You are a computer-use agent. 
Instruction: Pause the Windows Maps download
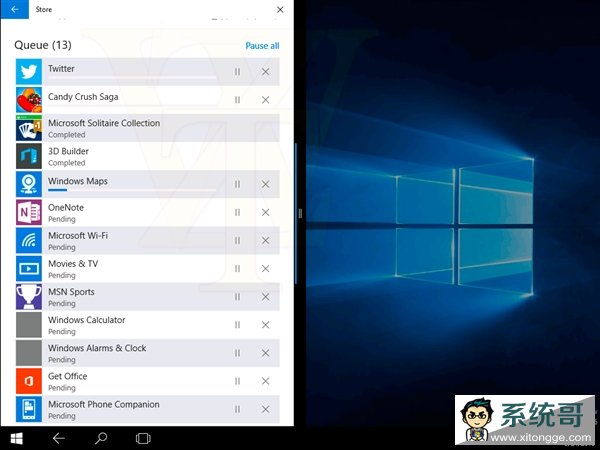[237, 184]
